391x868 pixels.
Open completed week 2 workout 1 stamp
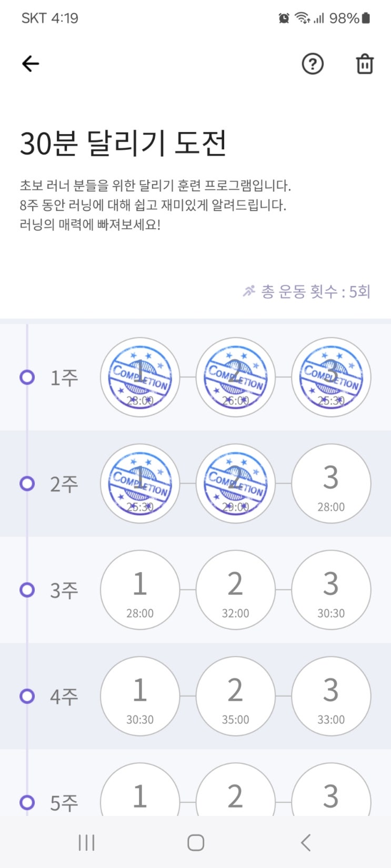(140, 483)
